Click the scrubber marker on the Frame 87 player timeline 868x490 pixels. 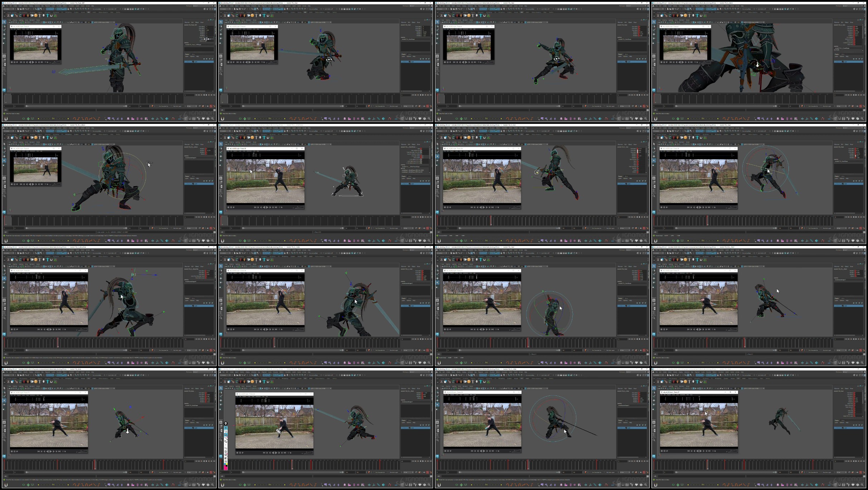(x=699, y=398)
